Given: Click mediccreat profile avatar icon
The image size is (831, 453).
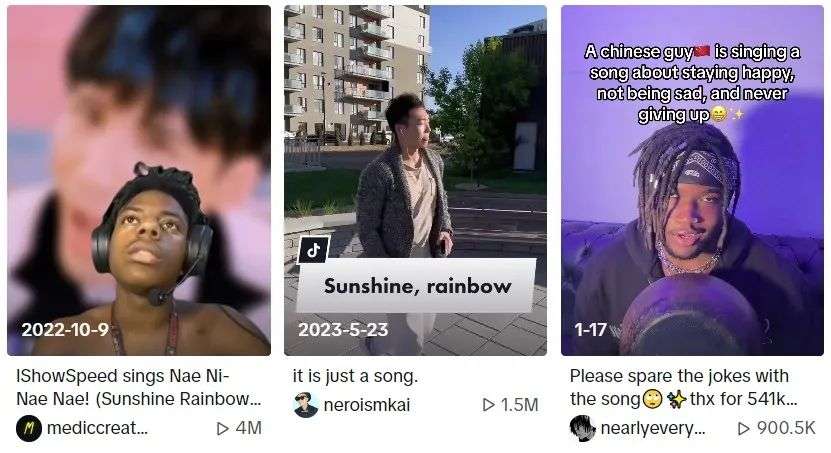Looking at the screenshot, I should point(29,428).
